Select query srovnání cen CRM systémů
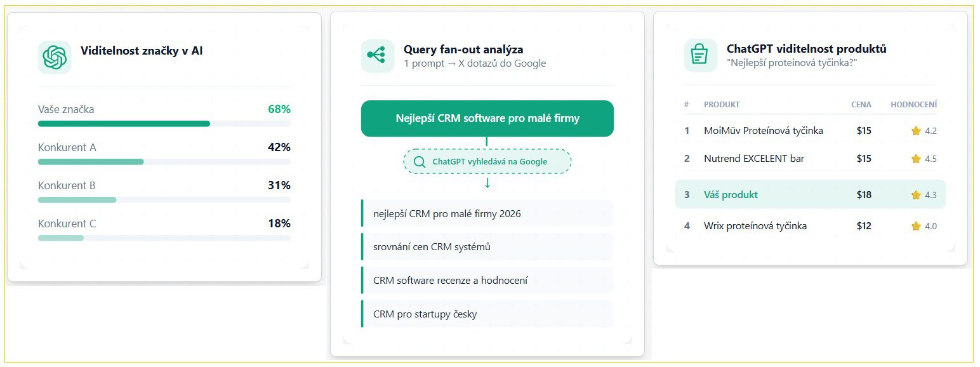This screenshot has height=367, width=980. [x=487, y=247]
